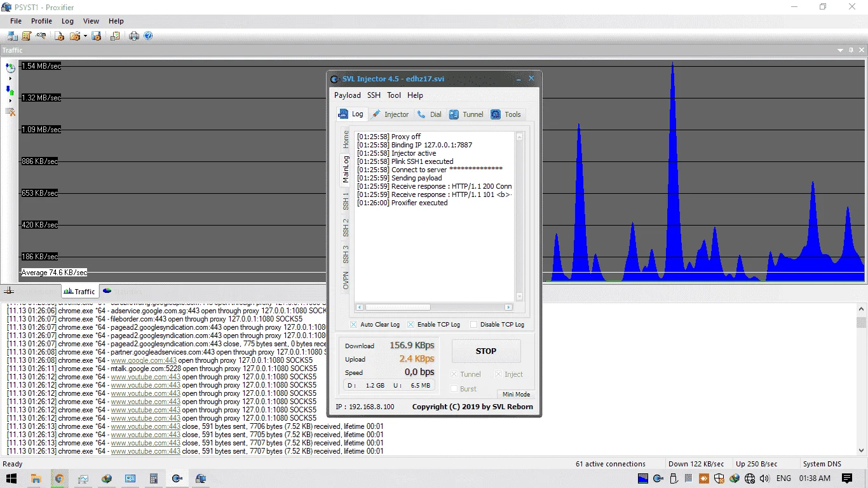The width and height of the screenshot is (868, 488).
Task: Click the checklist clipboard toolbar icon
Action: coord(115,36)
